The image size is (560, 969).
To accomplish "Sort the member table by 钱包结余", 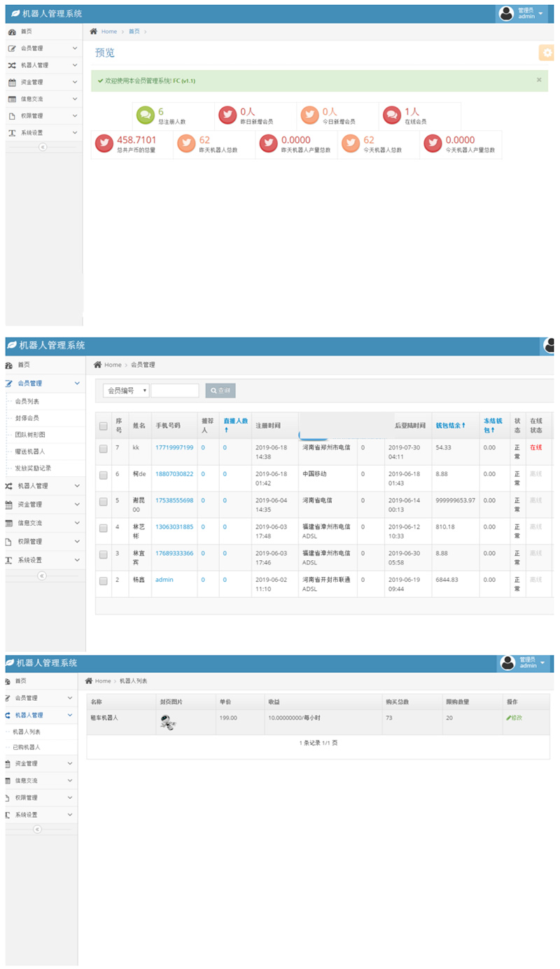I will (450, 425).
